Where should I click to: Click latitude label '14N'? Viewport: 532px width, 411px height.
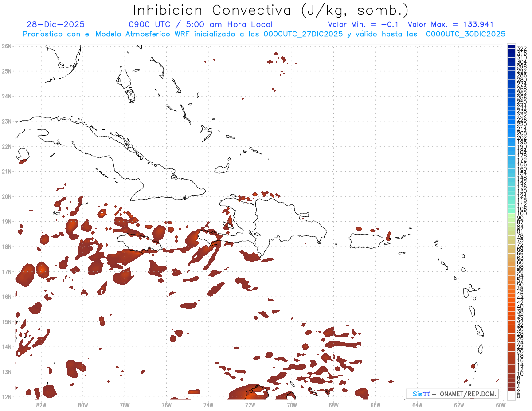click(7, 347)
